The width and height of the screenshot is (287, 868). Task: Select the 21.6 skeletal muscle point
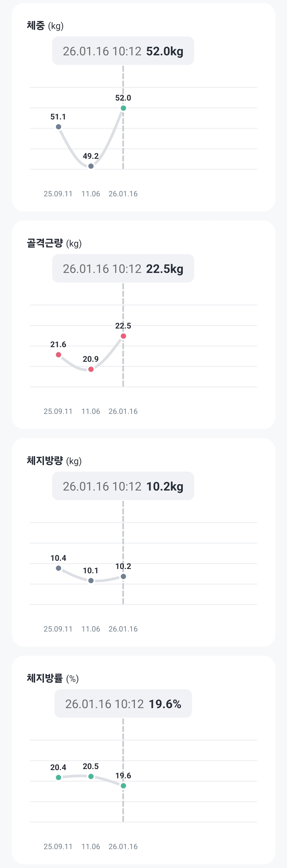59,355
